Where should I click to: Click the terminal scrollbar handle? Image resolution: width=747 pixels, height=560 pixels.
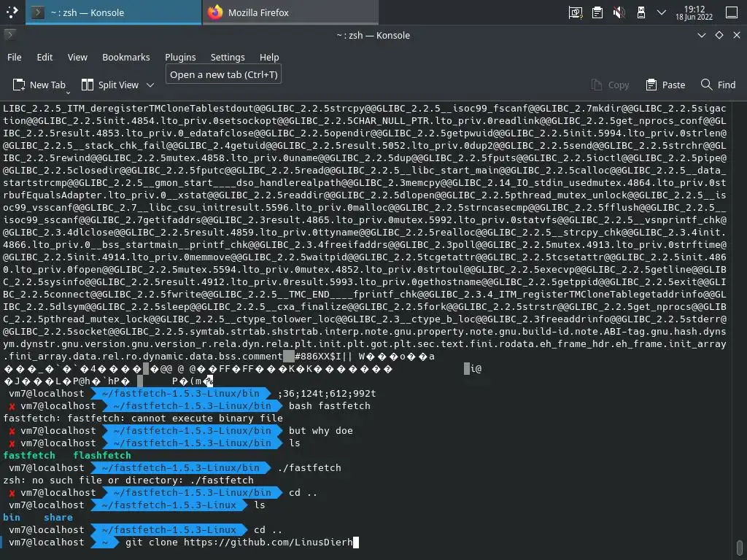click(740, 548)
